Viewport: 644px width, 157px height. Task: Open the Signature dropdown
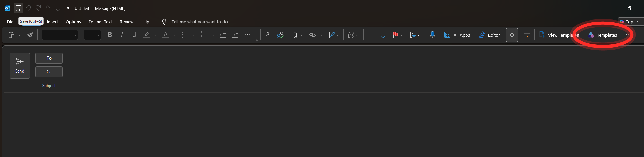(334, 35)
